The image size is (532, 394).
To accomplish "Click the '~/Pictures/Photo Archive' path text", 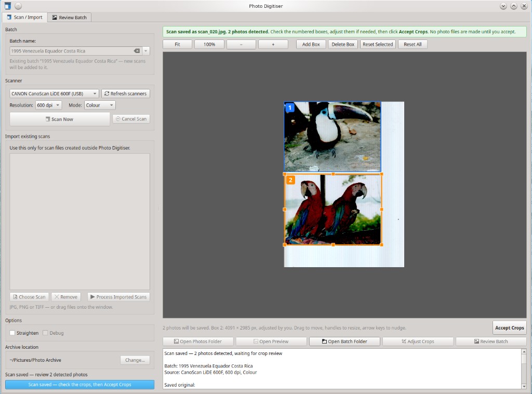I will click(35, 360).
